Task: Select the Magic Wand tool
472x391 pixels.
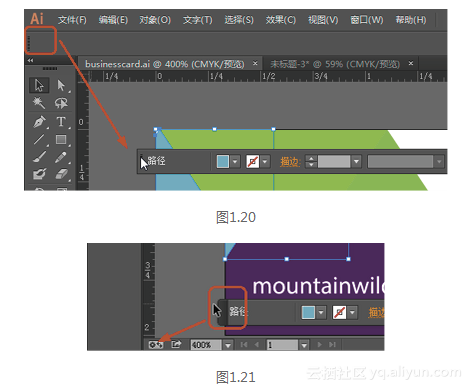Action: click(39, 103)
